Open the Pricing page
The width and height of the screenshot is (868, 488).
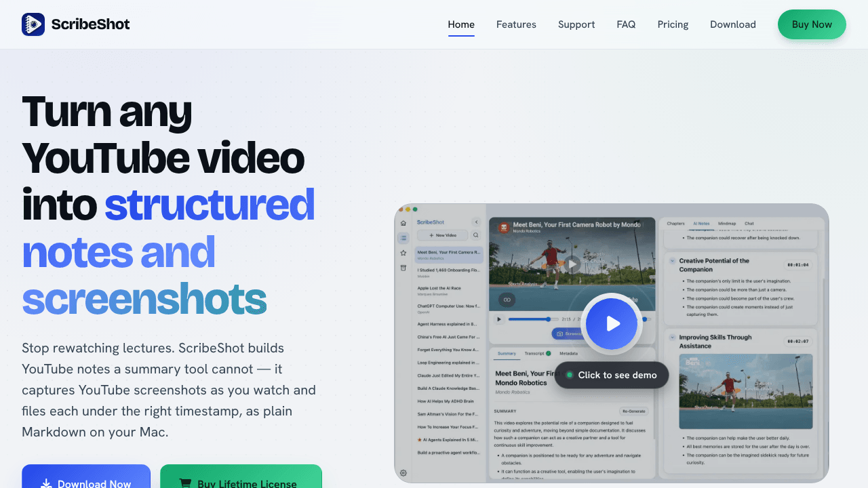[x=673, y=24]
